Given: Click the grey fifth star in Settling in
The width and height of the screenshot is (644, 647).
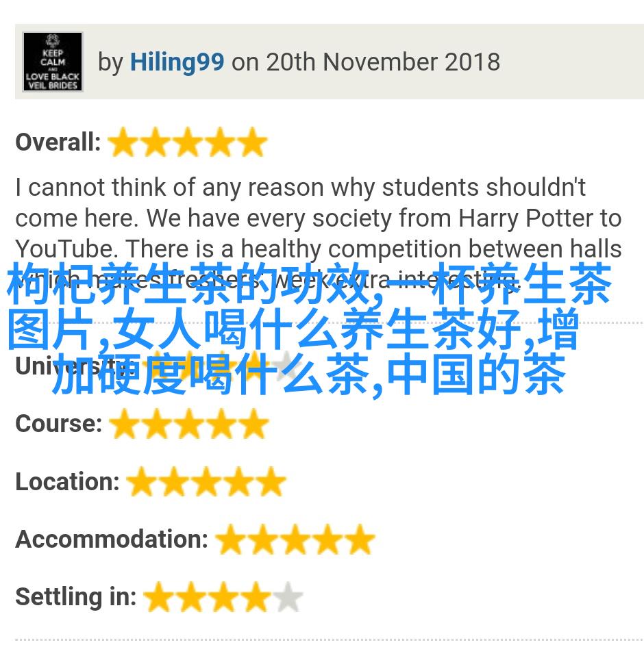Looking at the screenshot, I should pyautogui.click(x=288, y=596).
